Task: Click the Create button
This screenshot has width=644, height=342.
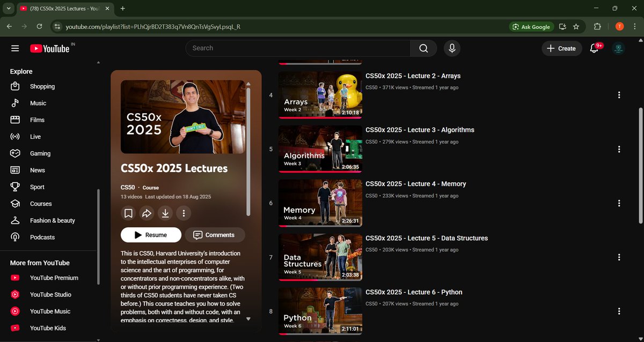Action: coord(561,48)
